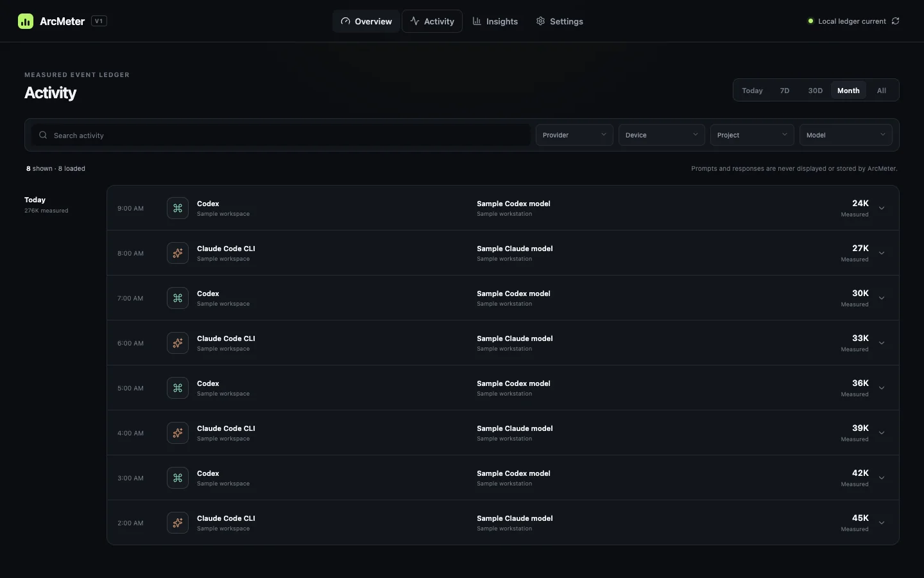
Task: Click the Codex icon in 3:00 AM row
Action: point(178,478)
